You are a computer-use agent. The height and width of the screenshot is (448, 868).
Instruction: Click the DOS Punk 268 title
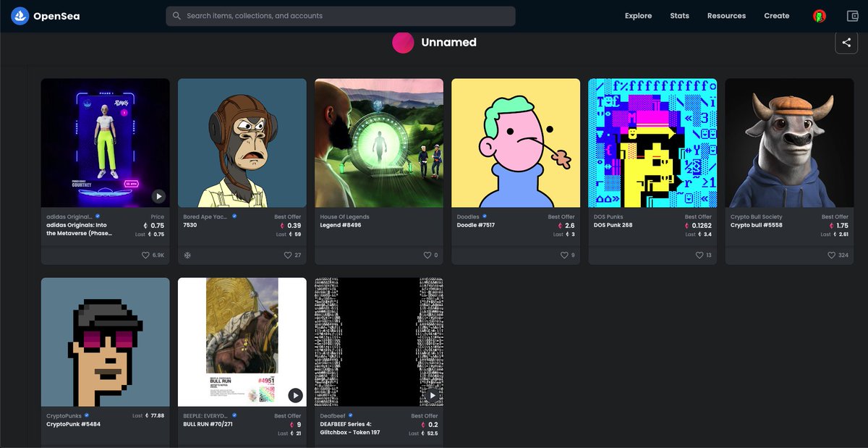(613, 225)
